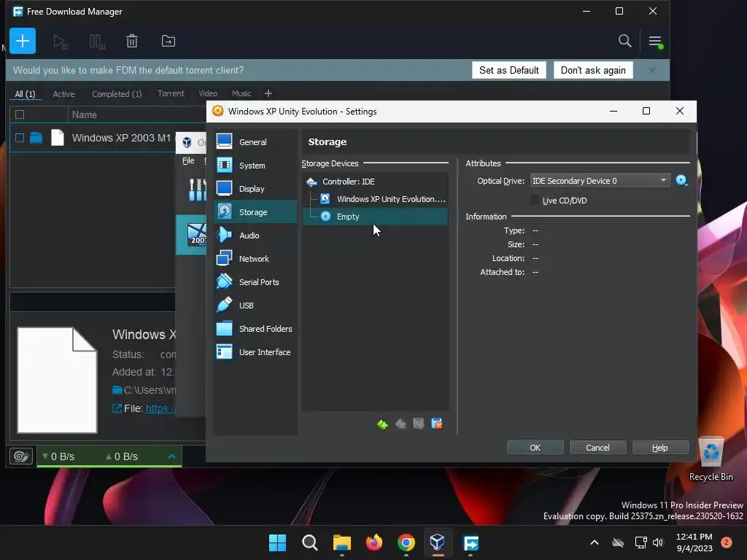The width and height of the screenshot is (747, 560).
Task: Switch to the FDM Music tab
Action: tap(241, 94)
